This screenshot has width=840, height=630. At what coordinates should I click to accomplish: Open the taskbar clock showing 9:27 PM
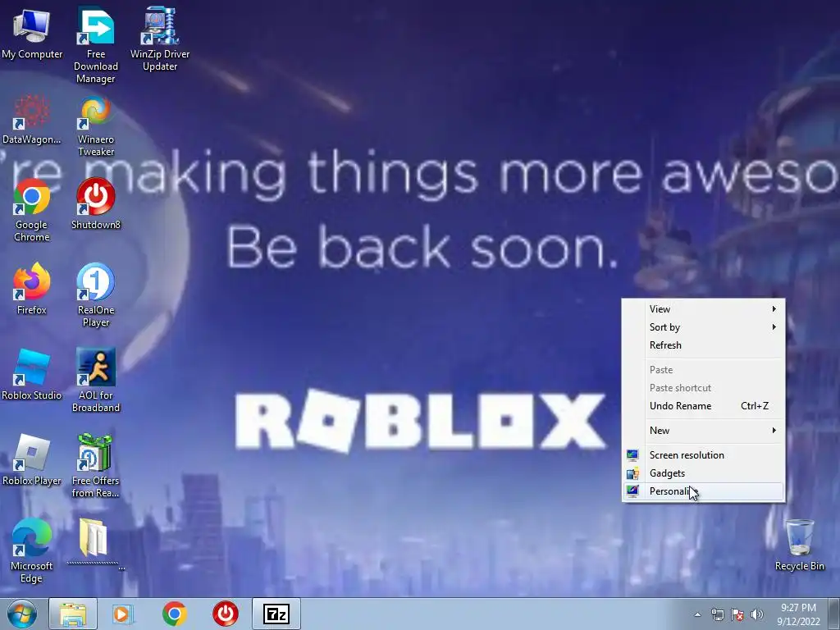[x=798, y=614]
